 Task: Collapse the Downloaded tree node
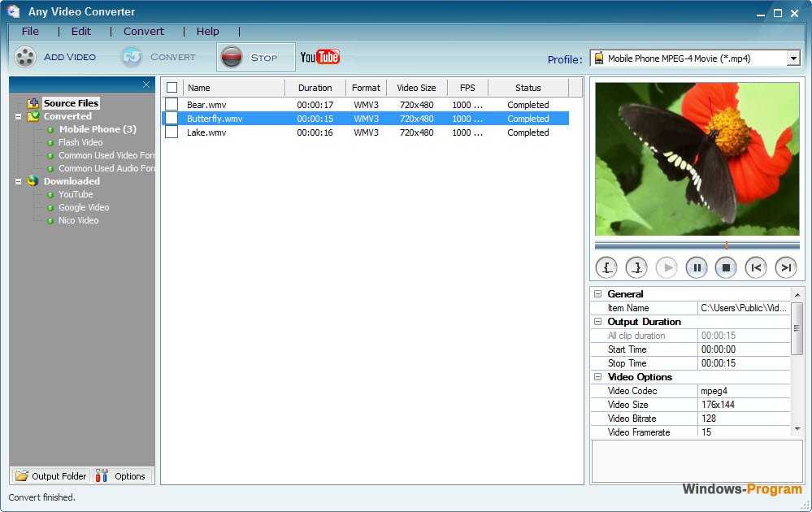coord(18,181)
